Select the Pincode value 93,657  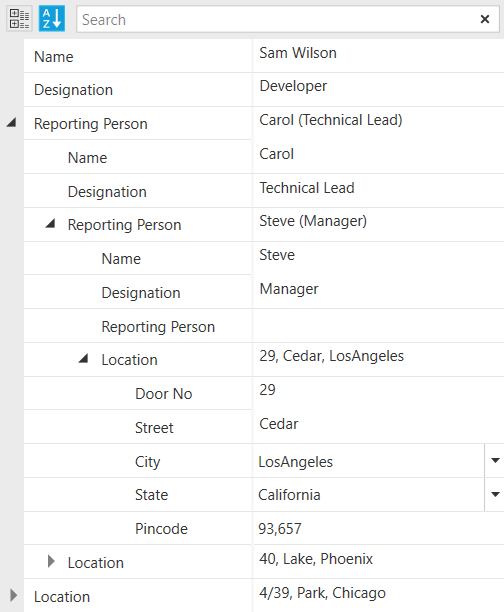(379, 528)
